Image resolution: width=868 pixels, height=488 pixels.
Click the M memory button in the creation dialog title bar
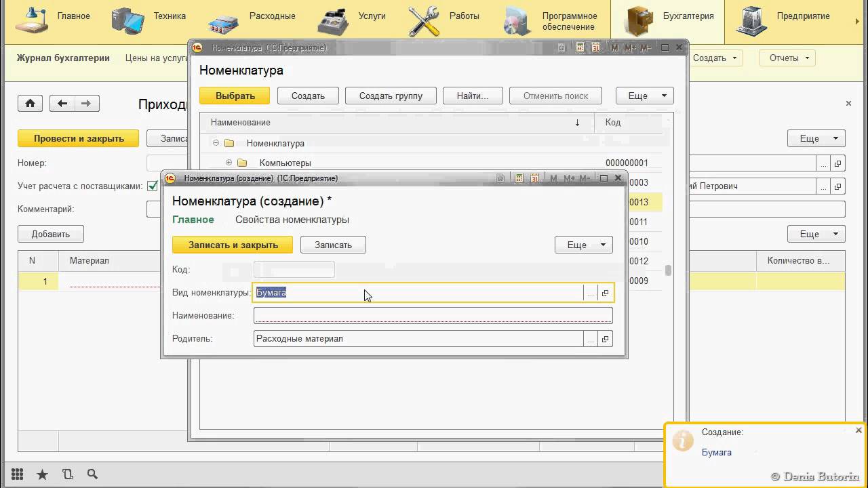(x=553, y=178)
